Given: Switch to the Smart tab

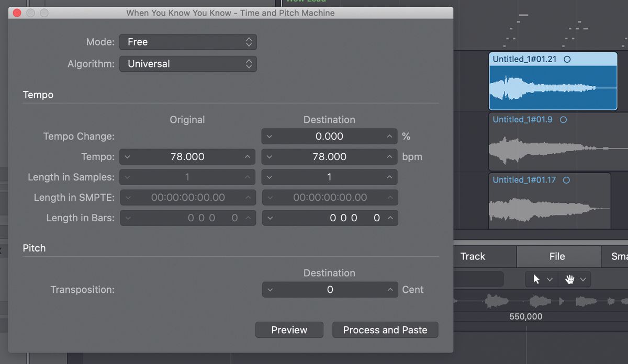Looking at the screenshot, I should (618, 256).
